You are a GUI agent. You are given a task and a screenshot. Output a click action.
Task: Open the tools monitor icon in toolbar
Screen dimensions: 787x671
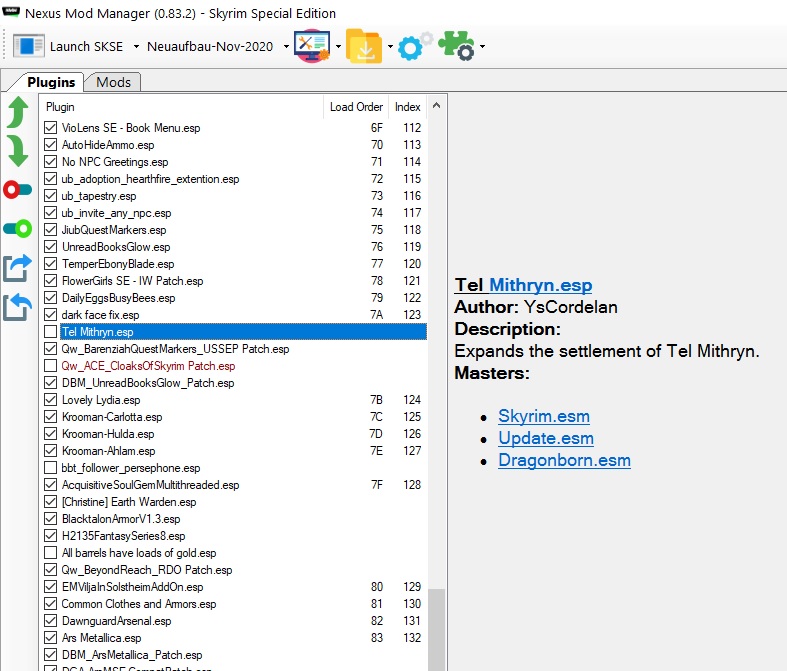[x=312, y=46]
